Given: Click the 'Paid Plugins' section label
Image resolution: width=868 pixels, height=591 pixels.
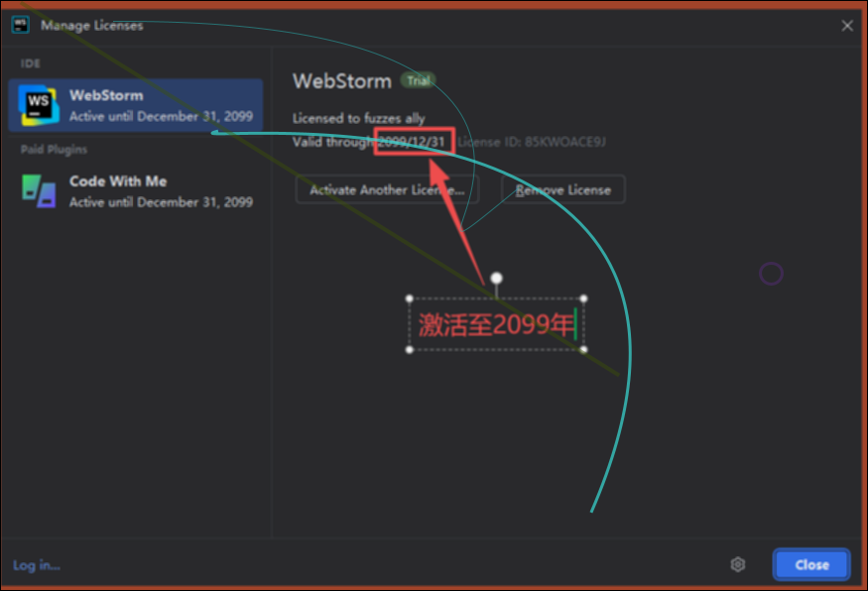Looking at the screenshot, I should (x=54, y=150).
